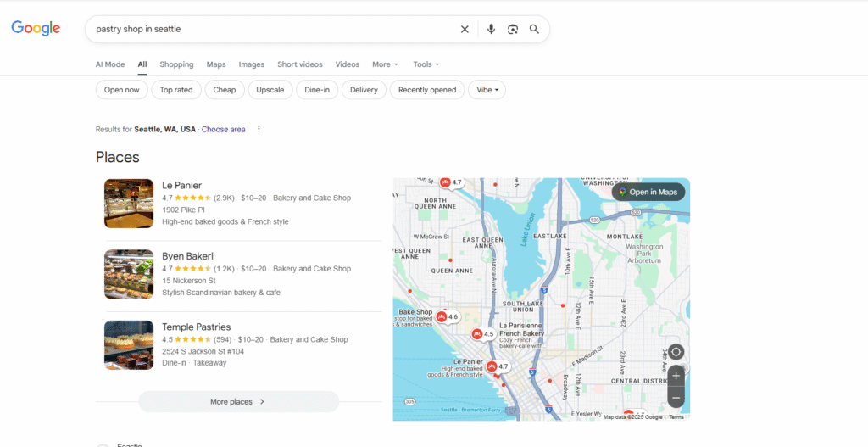Screen dimensions: 868x447
Task: Start voice search with the microphone icon
Action: tap(491, 30)
